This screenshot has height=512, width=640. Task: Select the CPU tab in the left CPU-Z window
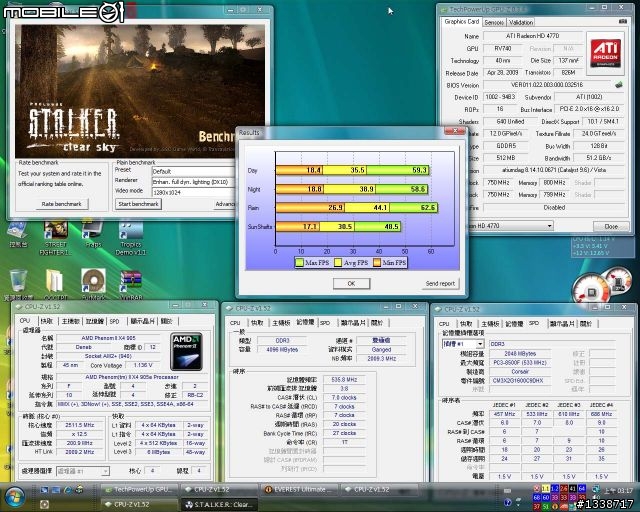25,321
